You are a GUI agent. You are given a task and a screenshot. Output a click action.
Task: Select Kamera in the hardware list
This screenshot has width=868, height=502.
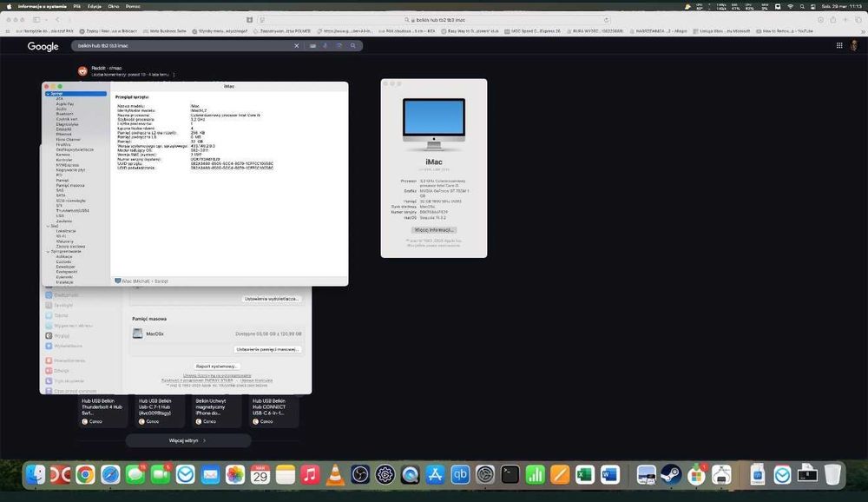point(62,155)
